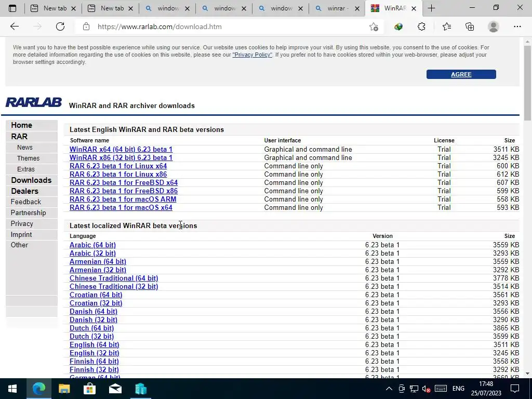Screen dimensions: 532x399
Task: Click the ENG input language indicator
Action: [x=458, y=389]
